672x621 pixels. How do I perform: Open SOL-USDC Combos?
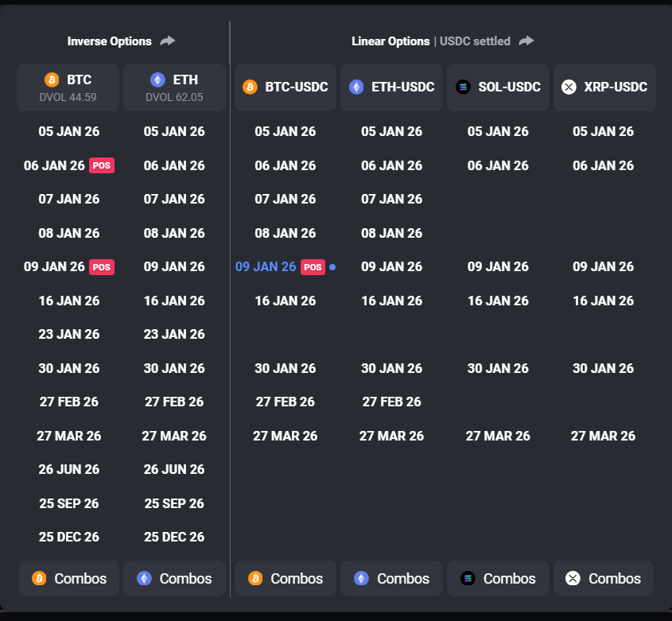click(498, 579)
